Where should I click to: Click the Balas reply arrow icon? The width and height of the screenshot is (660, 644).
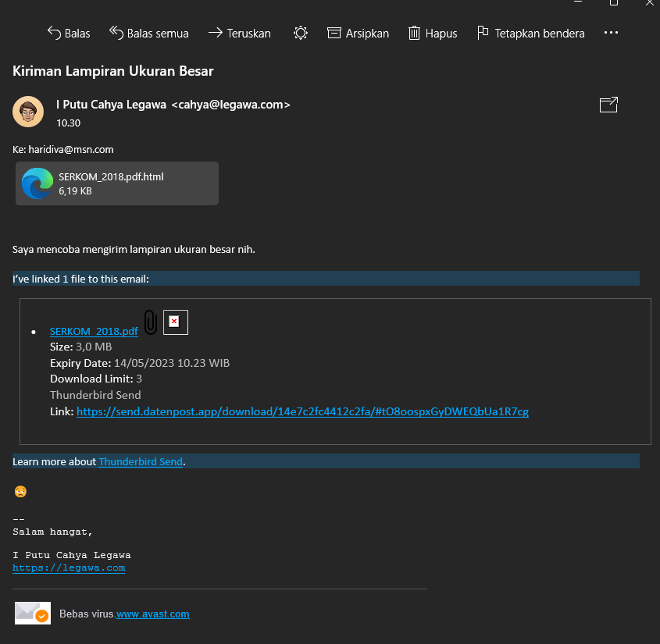pos(55,33)
